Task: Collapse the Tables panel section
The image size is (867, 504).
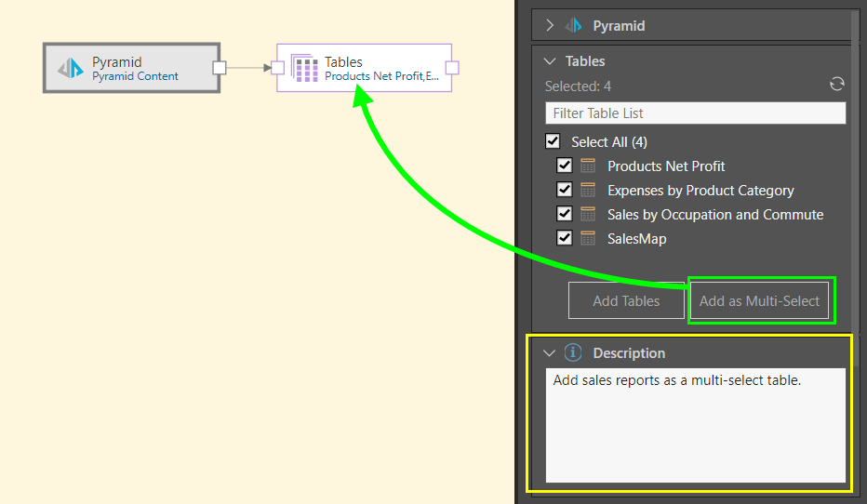Action: (x=550, y=61)
